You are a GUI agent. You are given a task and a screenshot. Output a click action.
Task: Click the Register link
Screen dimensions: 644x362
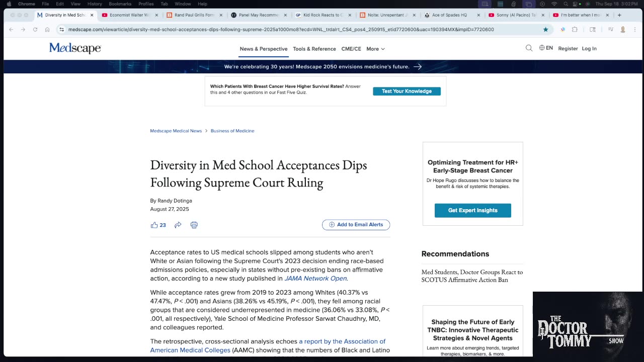pos(568,48)
